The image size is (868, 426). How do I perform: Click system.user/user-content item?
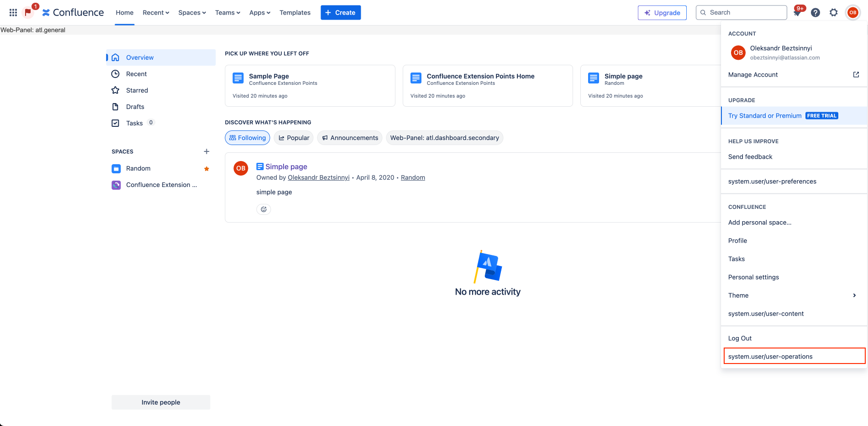point(794,314)
